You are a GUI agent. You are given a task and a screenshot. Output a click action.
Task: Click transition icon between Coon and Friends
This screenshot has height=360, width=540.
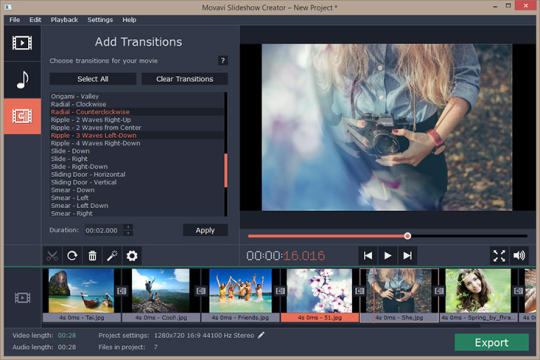201,291
